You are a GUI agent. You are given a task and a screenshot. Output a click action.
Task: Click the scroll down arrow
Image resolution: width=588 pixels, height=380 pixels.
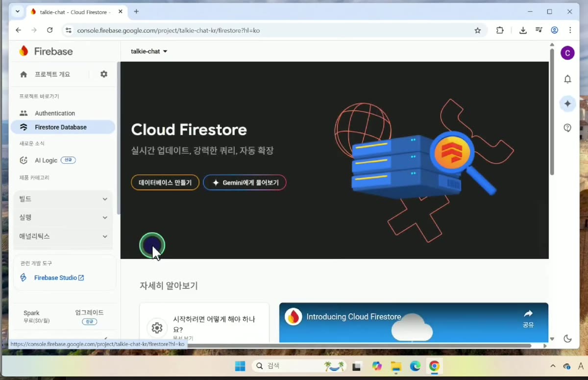pyautogui.click(x=552, y=339)
